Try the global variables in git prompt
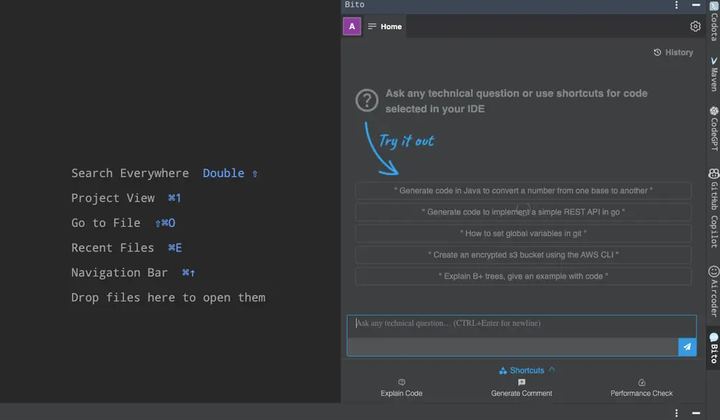This screenshot has width=720, height=420. (x=523, y=233)
